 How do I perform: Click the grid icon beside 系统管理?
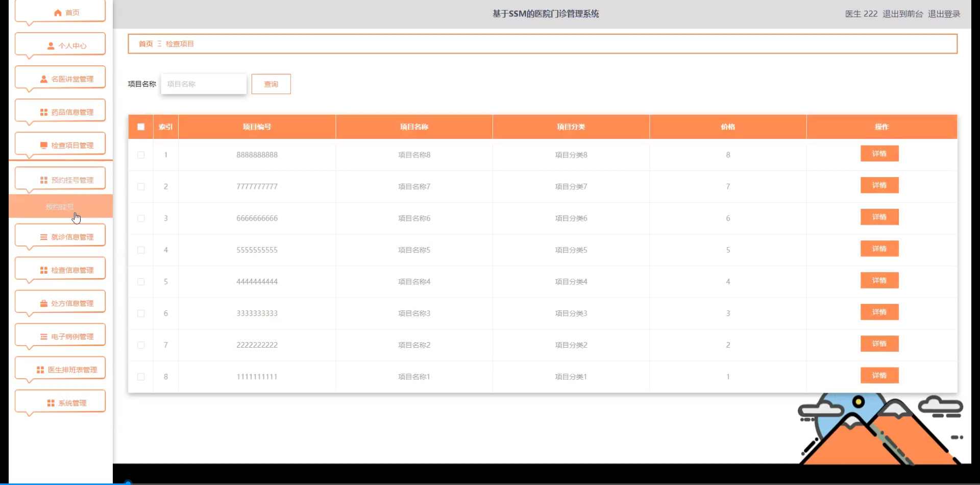[51, 403]
